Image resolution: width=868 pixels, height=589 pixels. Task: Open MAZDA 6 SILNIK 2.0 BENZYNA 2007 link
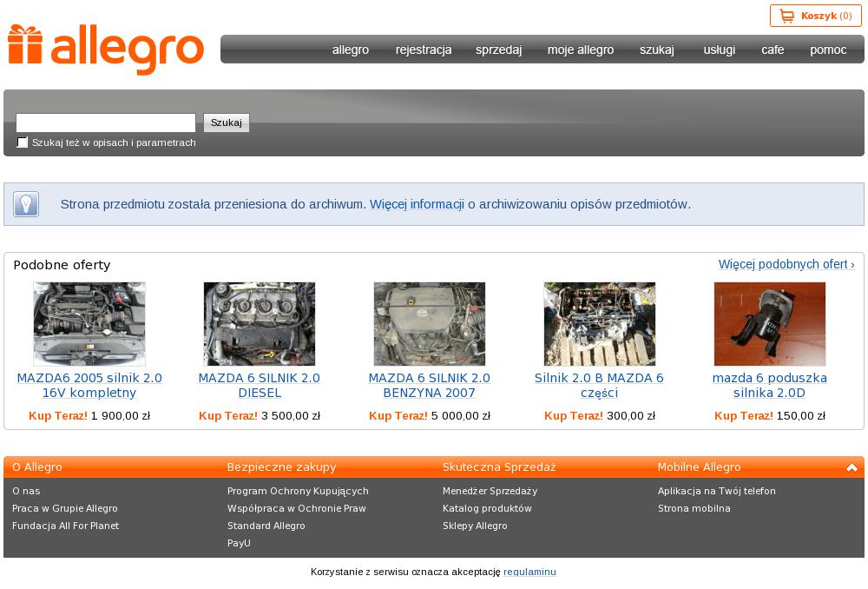click(x=430, y=385)
